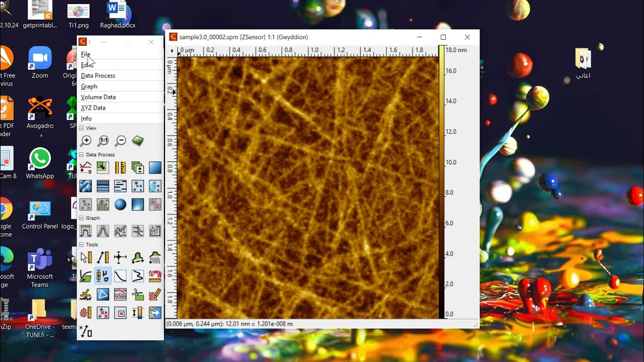Click the Grain distributions histogram icon
644x362 pixels.
(x=103, y=205)
